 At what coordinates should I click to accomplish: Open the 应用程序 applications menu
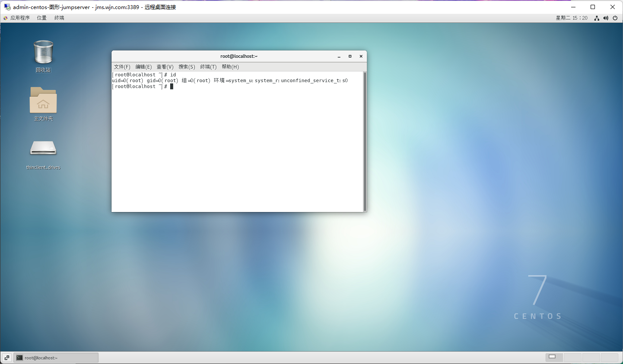coord(19,18)
